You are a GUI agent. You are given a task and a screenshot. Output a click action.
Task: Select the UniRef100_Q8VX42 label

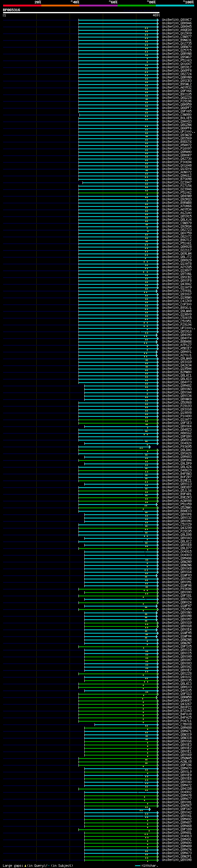(x=176, y=812)
